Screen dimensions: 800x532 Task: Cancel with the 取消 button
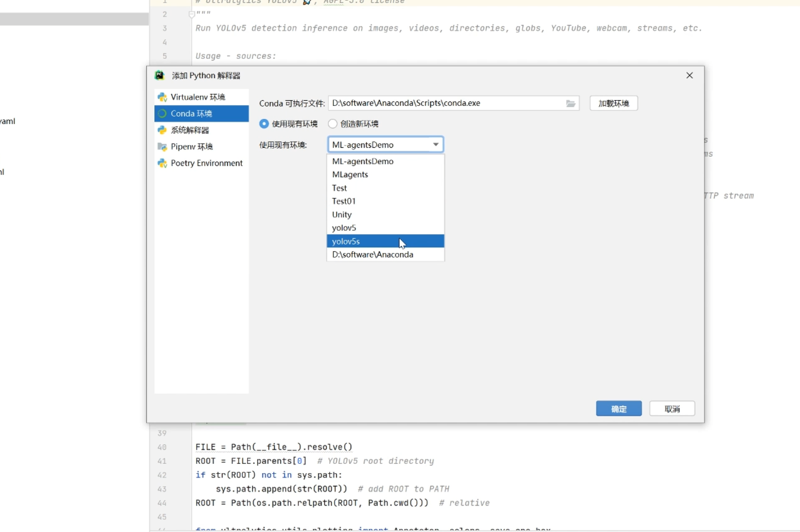pyautogui.click(x=672, y=409)
